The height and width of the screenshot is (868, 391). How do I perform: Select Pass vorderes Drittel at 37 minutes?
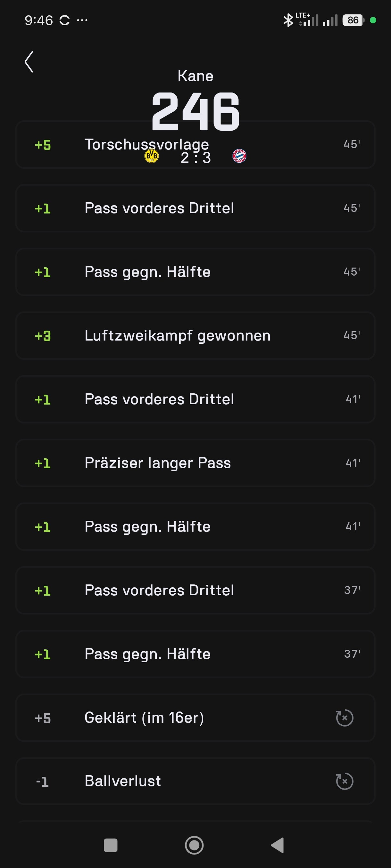click(195, 590)
